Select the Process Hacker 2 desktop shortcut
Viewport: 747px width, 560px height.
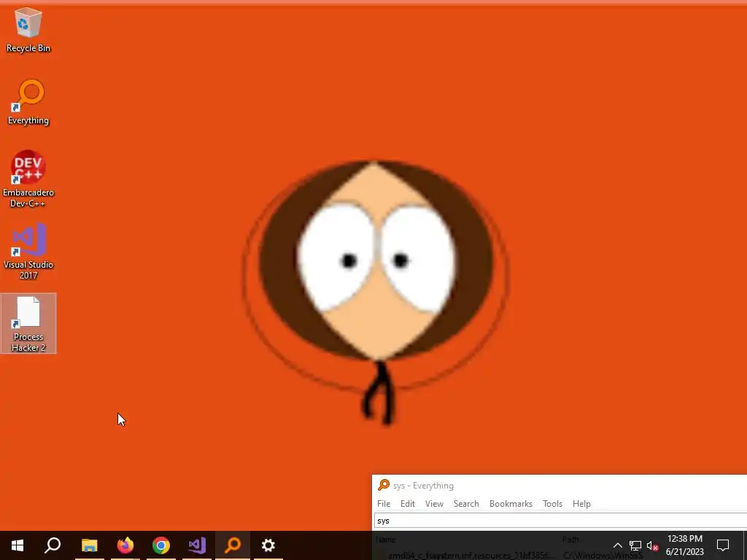28,323
